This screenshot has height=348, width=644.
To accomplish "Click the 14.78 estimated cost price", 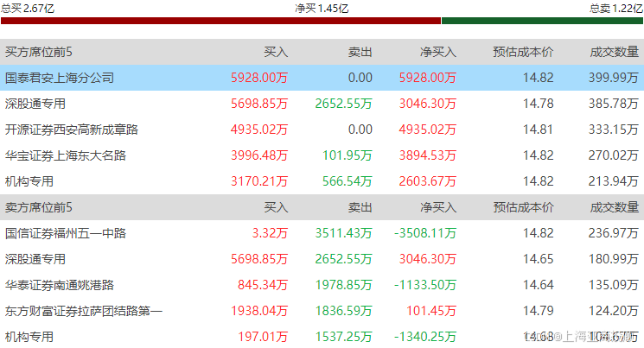I will 538,104.
